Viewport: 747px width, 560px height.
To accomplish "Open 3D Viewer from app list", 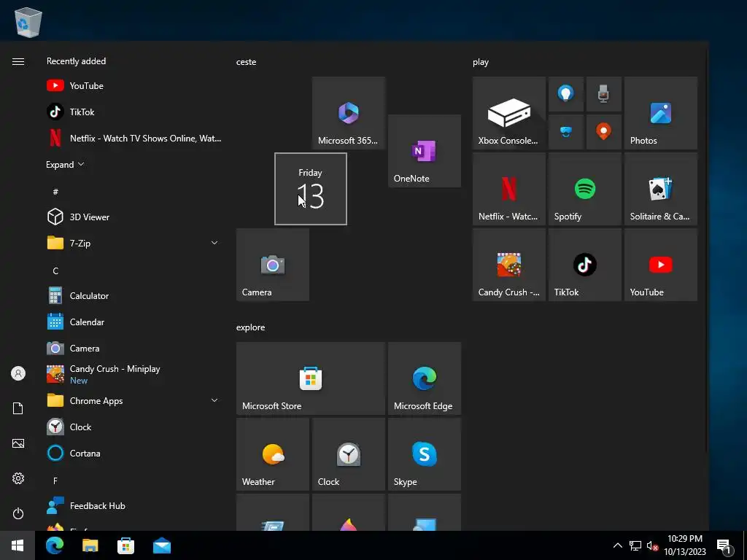I will [x=133, y=217].
